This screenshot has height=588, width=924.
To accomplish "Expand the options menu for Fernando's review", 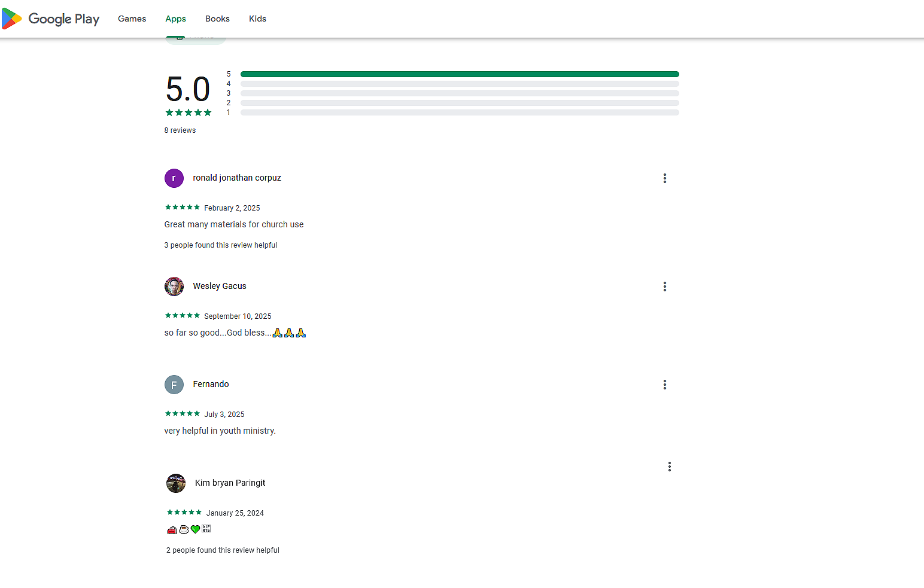I will 664,385.
